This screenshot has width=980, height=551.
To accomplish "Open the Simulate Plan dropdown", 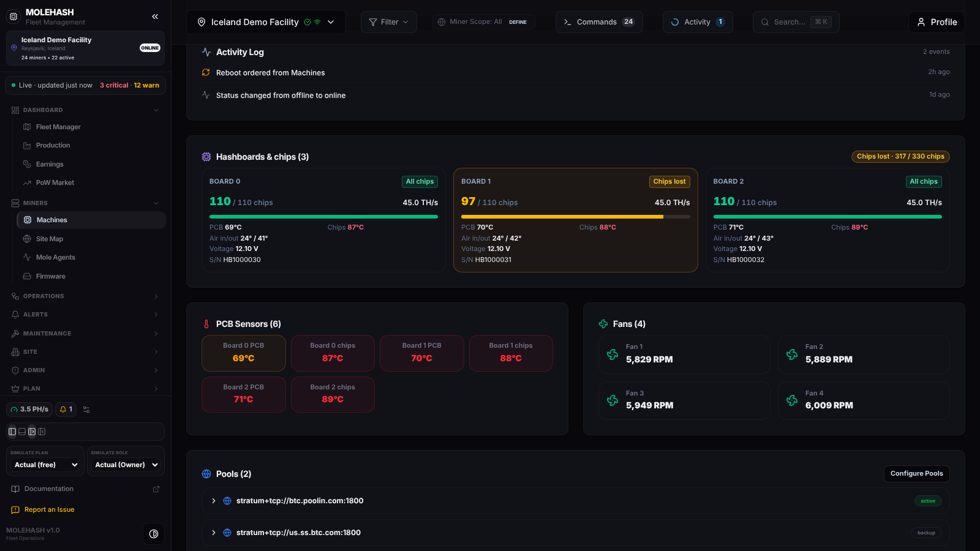I will tap(46, 465).
